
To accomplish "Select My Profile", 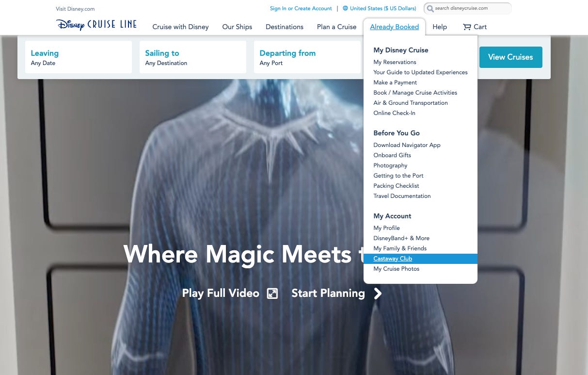I will click(386, 228).
